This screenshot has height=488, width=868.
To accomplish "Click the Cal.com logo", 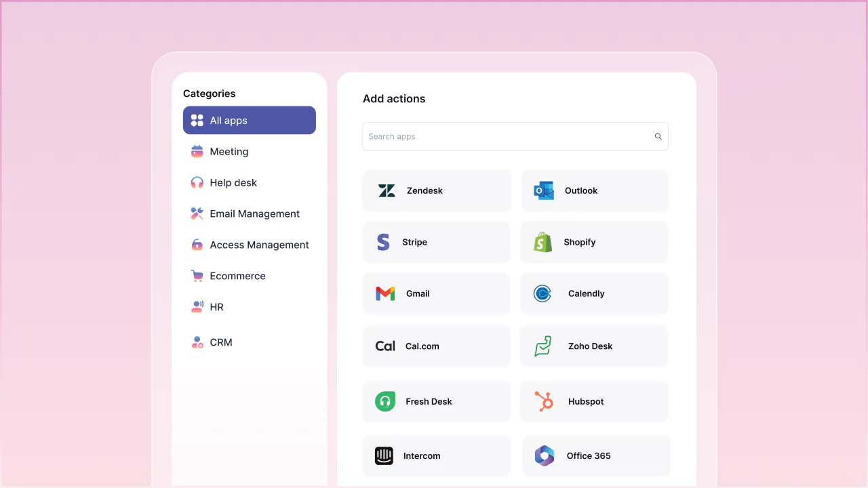I will 385,346.
